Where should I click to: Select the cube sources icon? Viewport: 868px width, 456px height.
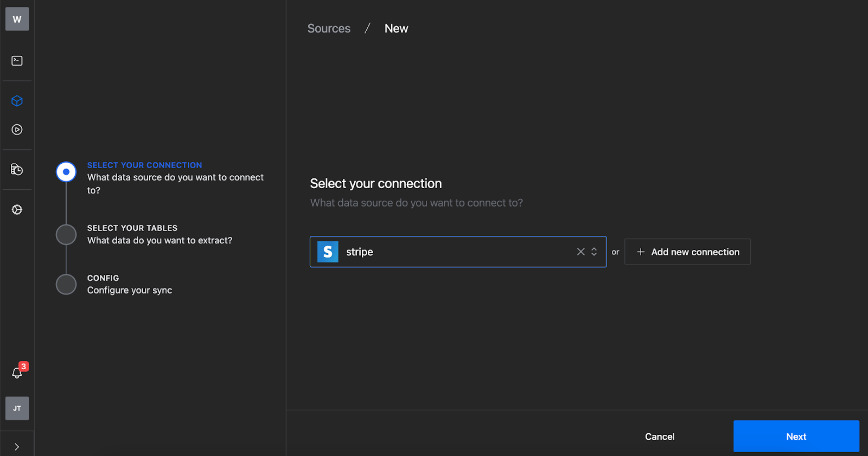pos(17,101)
